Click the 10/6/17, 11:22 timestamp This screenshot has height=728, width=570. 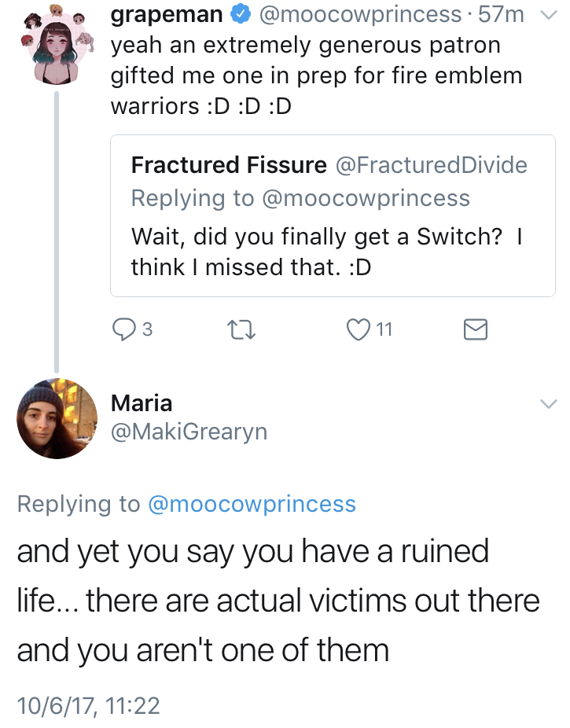point(88,705)
